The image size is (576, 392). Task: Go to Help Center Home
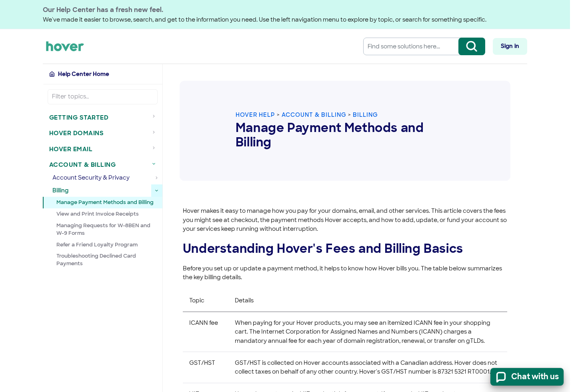coord(83,74)
